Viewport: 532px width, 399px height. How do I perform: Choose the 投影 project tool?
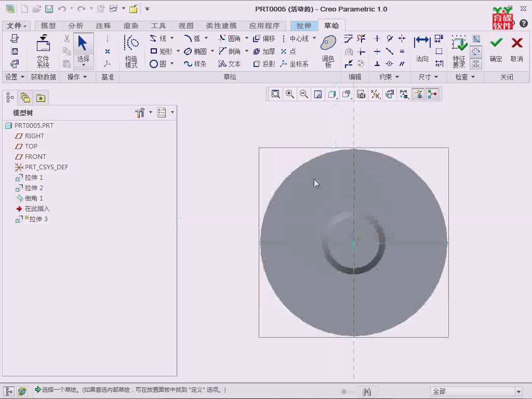(264, 64)
